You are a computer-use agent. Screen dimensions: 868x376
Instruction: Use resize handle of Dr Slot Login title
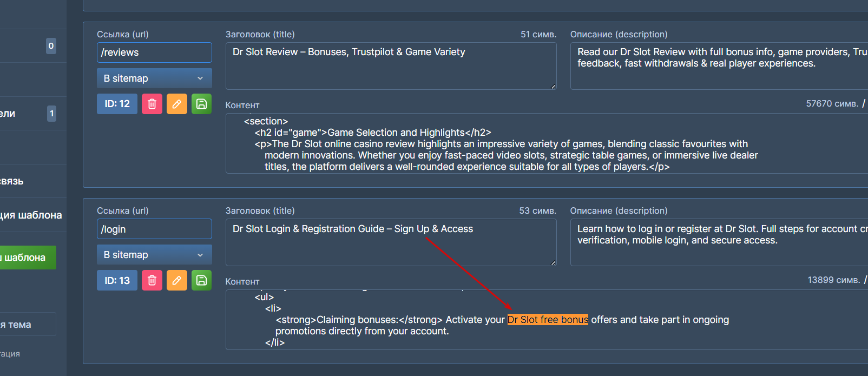[x=553, y=263]
